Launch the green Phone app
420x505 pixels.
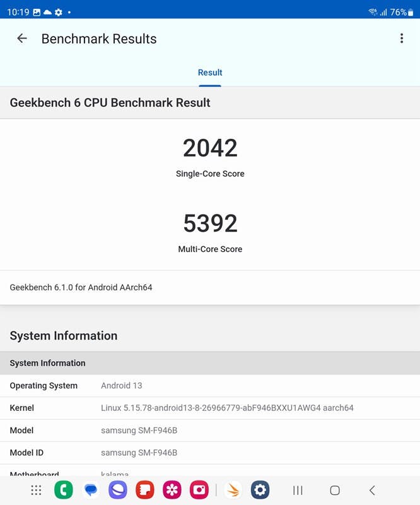click(x=64, y=490)
